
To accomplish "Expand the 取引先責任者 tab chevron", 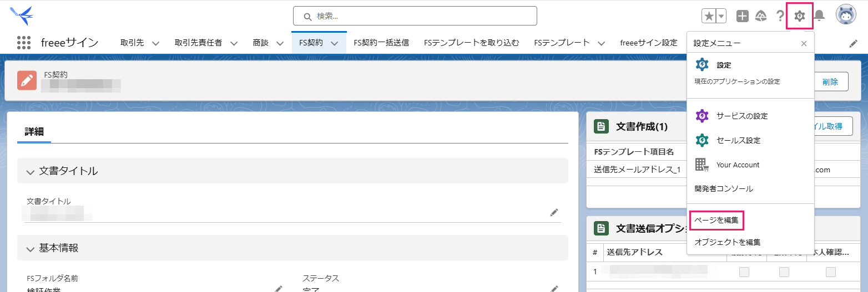I will pyautogui.click(x=234, y=43).
